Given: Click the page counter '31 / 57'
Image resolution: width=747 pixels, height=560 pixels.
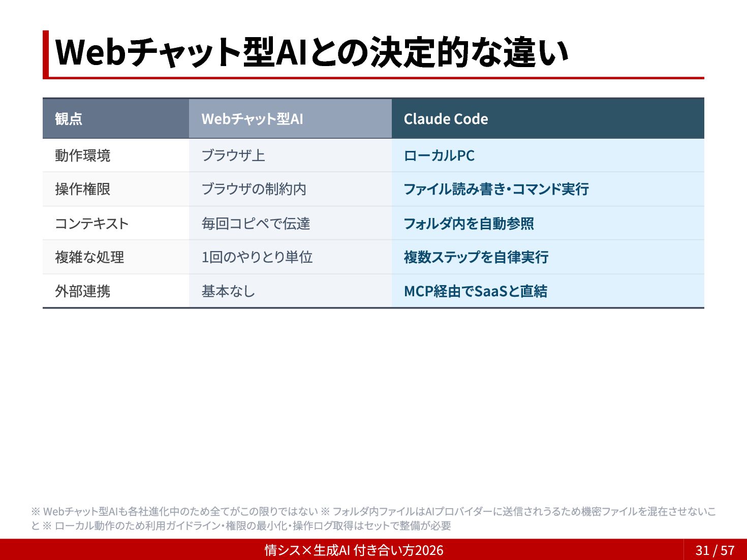Looking at the screenshot, I should tap(715, 550).
